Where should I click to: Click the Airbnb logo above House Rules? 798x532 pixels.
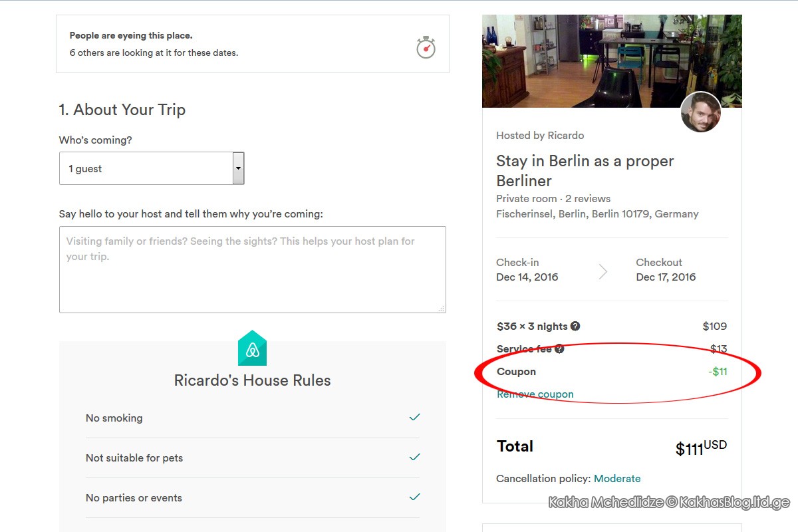pos(252,348)
